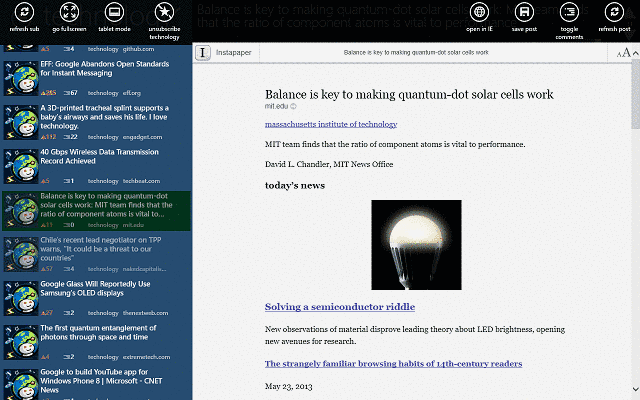Click the Instapaper logo icon
The width and height of the screenshot is (640, 400).
pos(203,53)
